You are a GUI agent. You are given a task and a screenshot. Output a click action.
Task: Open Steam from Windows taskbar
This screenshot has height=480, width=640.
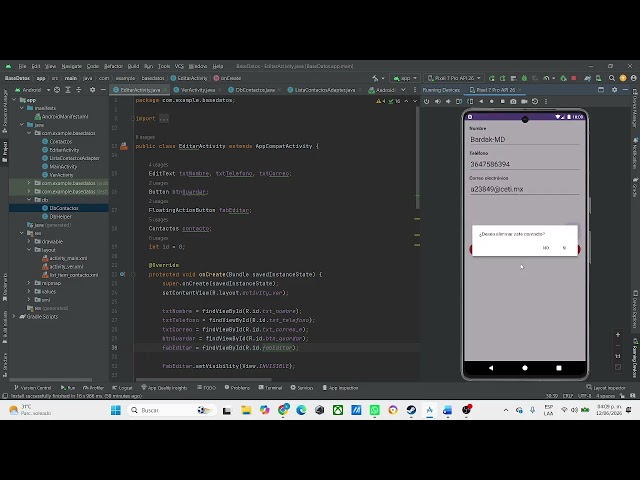tap(411, 410)
